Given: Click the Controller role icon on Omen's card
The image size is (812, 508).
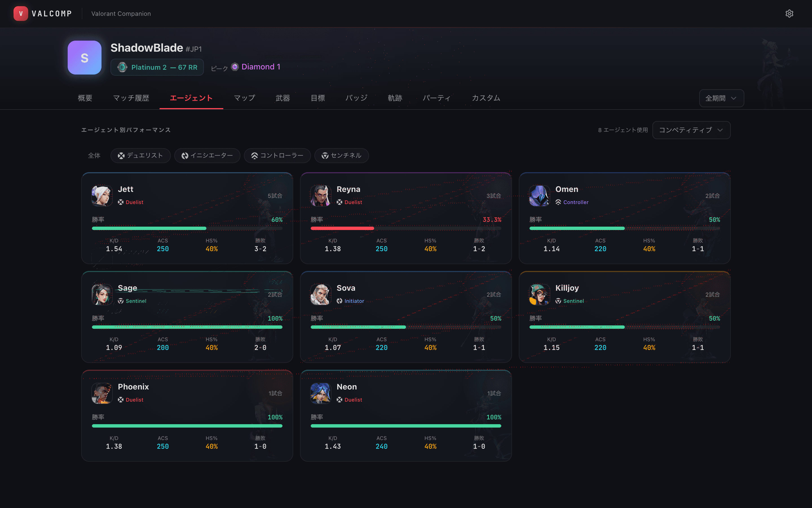Looking at the screenshot, I should click(x=558, y=202).
